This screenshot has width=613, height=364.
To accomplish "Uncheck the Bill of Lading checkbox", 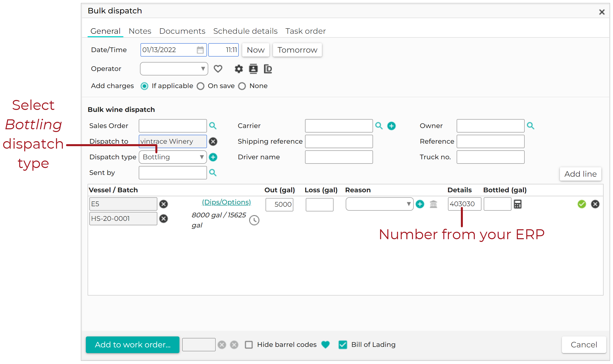I will point(343,345).
